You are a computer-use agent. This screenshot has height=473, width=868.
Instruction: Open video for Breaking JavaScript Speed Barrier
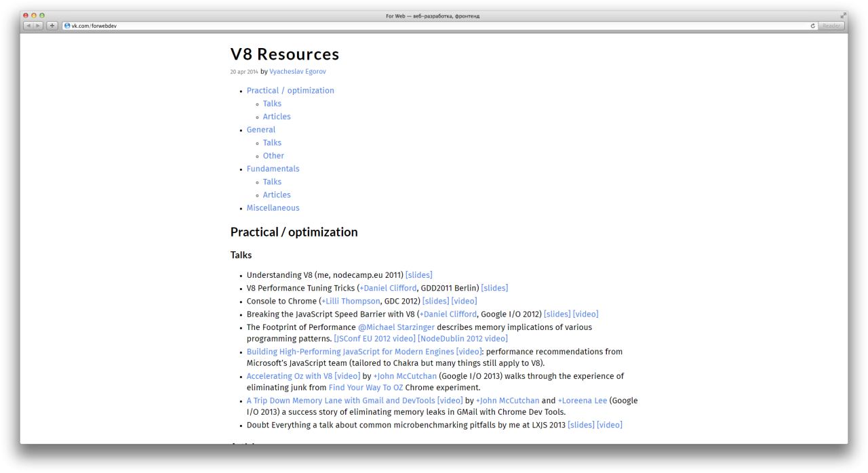tap(585, 314)
